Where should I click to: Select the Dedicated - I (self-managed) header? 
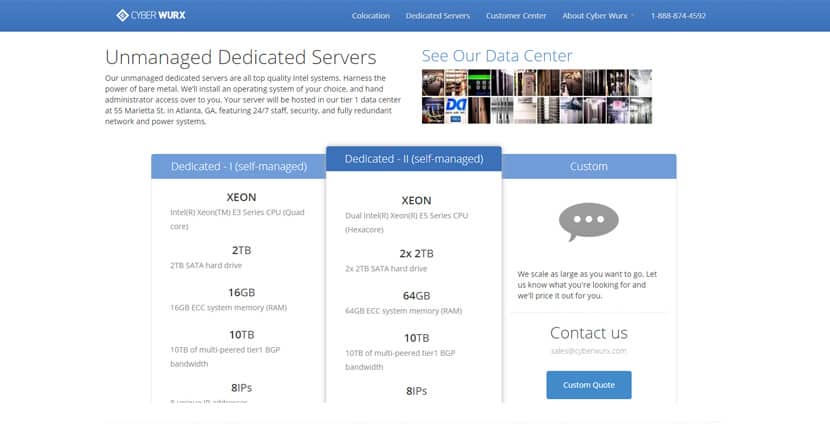click(x=239, y=166)
